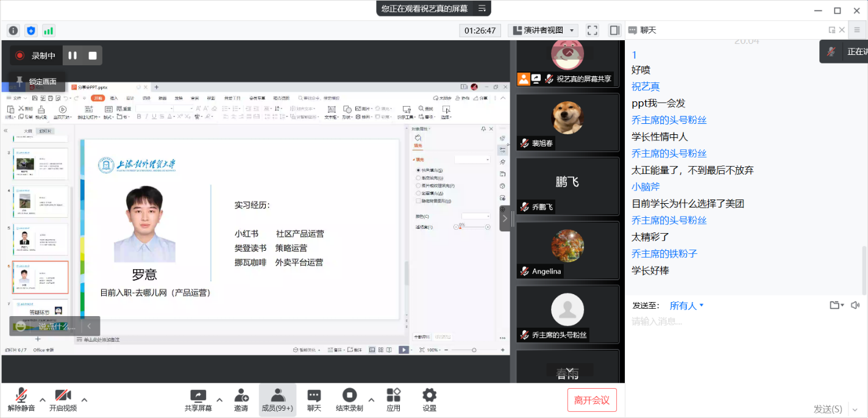Screen dimensions: 868x418
Task: Enter full screen mode icon
Action: pyautogui.click(x=592, y=31)
